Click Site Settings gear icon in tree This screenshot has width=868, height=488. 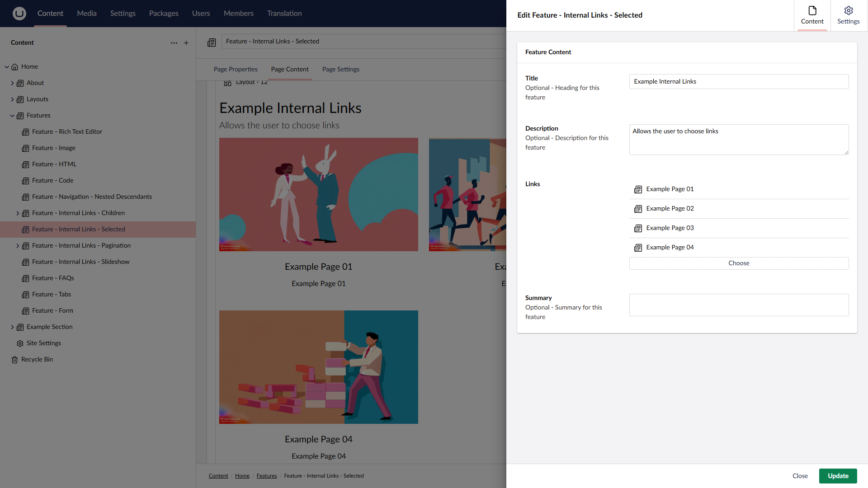(x=20, y=343)
